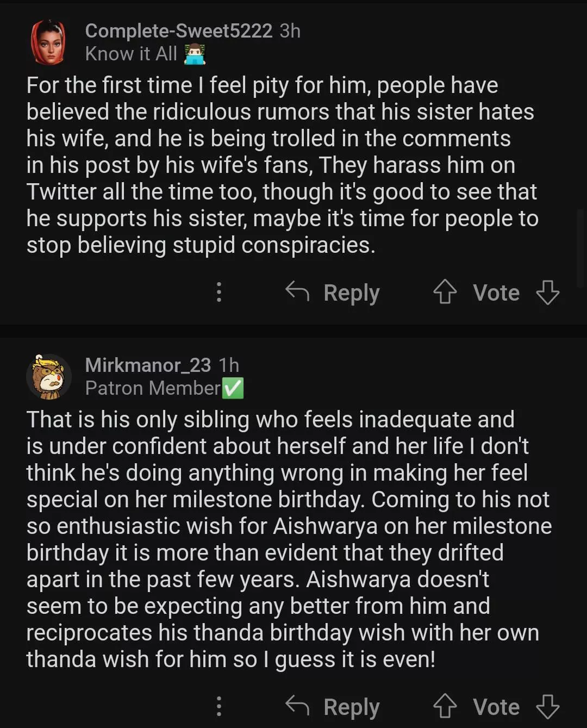Image resolution: width=587 pixels, height=728 pixels.
Task: Downvote Complete-Sweet5222's comment
Action: click(x=547, y=292)
